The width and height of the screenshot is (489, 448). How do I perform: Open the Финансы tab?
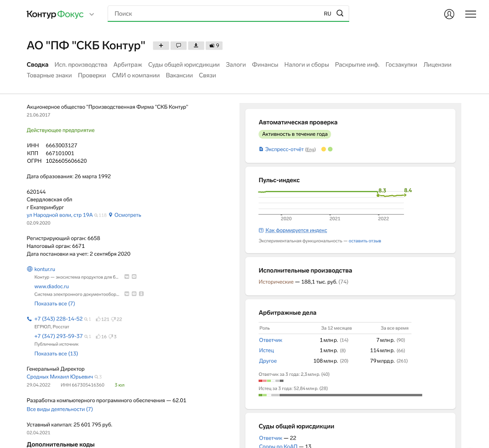pos(265,65)
